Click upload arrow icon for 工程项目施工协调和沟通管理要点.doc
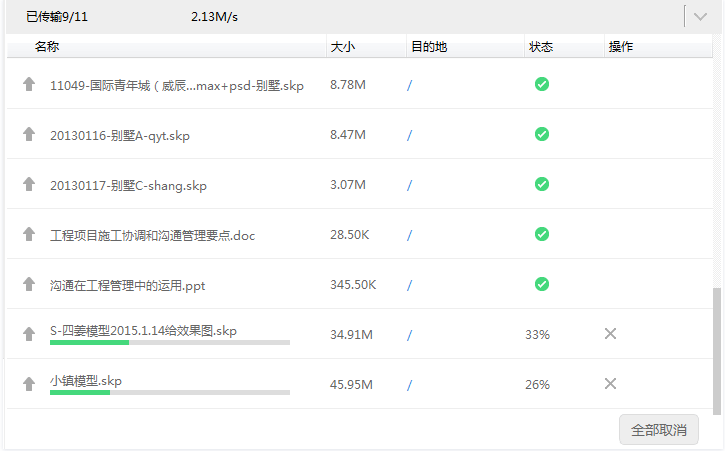This screenshot has width=725, height=451. click(x=29, y=234)
